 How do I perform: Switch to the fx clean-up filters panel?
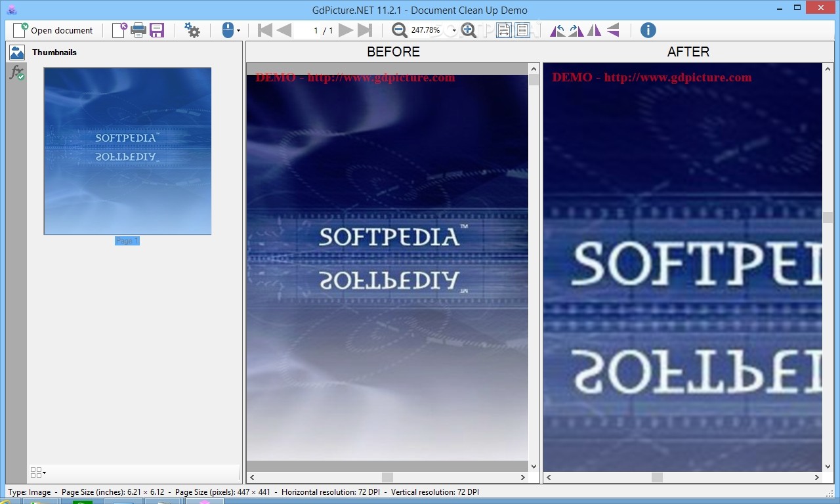pyautogui.click(x=17, y=72)
